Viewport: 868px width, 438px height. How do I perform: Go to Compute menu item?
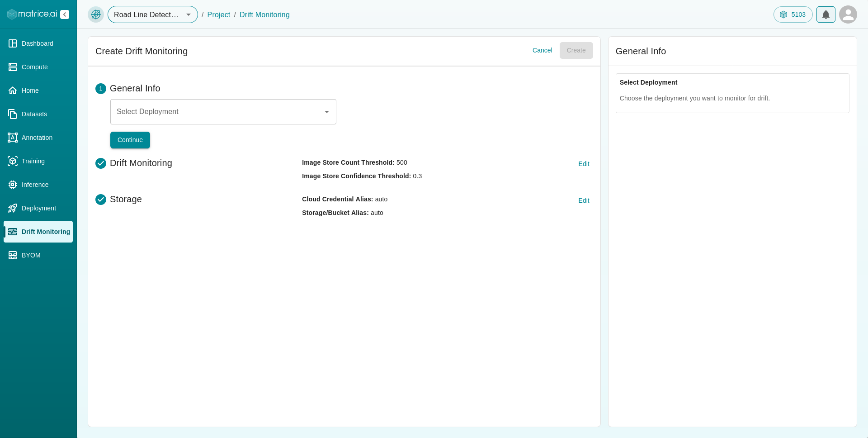pos(38,67)
